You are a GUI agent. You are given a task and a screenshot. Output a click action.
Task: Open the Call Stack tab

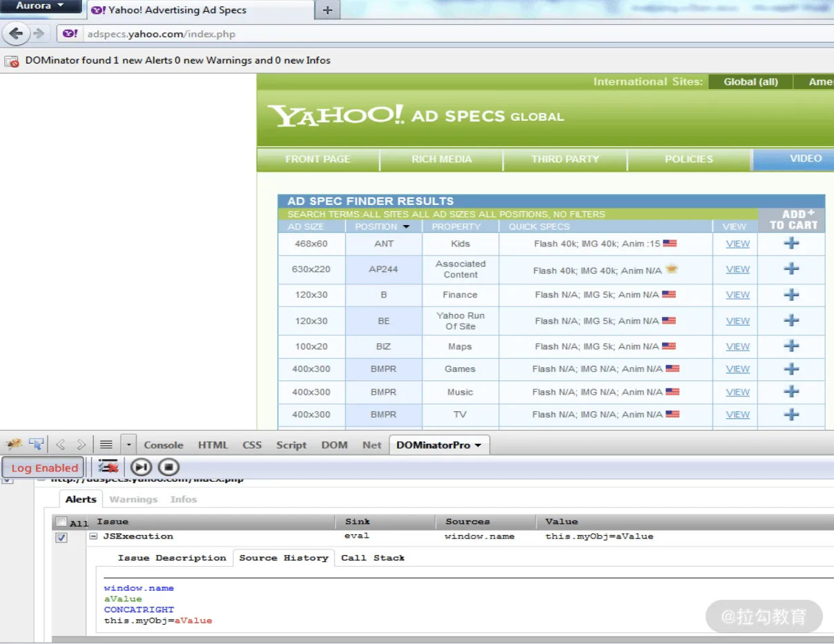coord(373,558)
